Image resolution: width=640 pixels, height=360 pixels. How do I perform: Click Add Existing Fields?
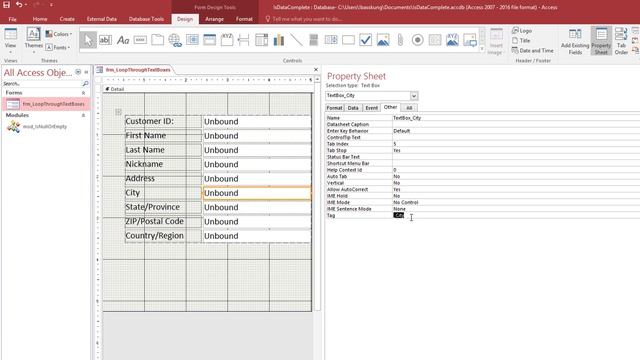tap(575, 42)
